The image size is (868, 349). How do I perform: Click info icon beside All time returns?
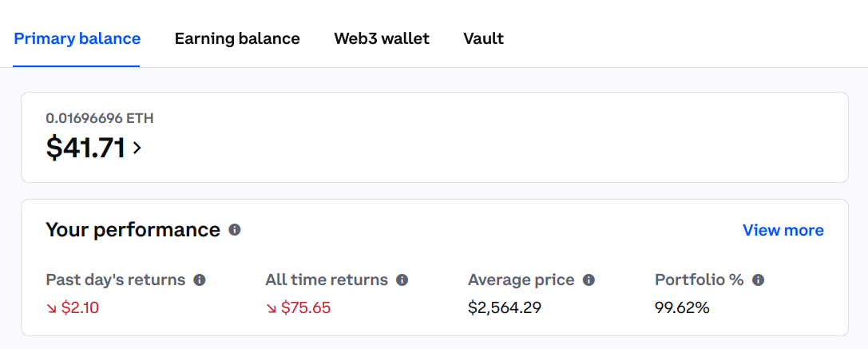point(402,280)
